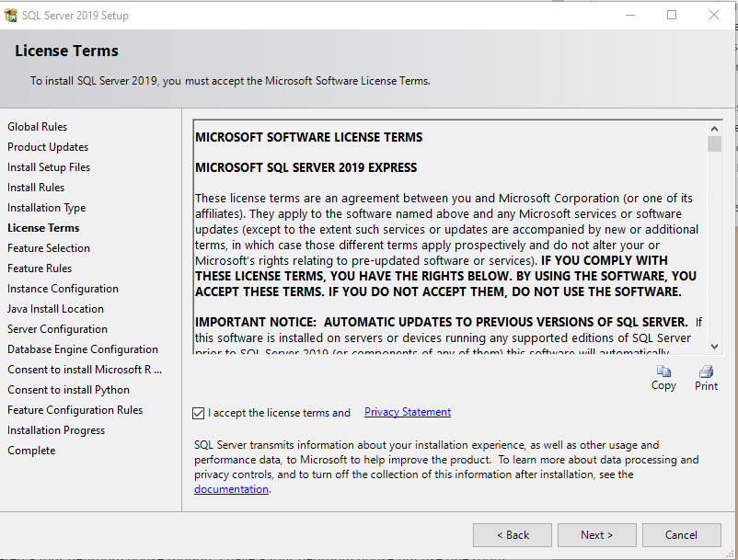Click the MICROSOFT SQL SERVER 2019 EXPRESS heading

tap(306, 168)
